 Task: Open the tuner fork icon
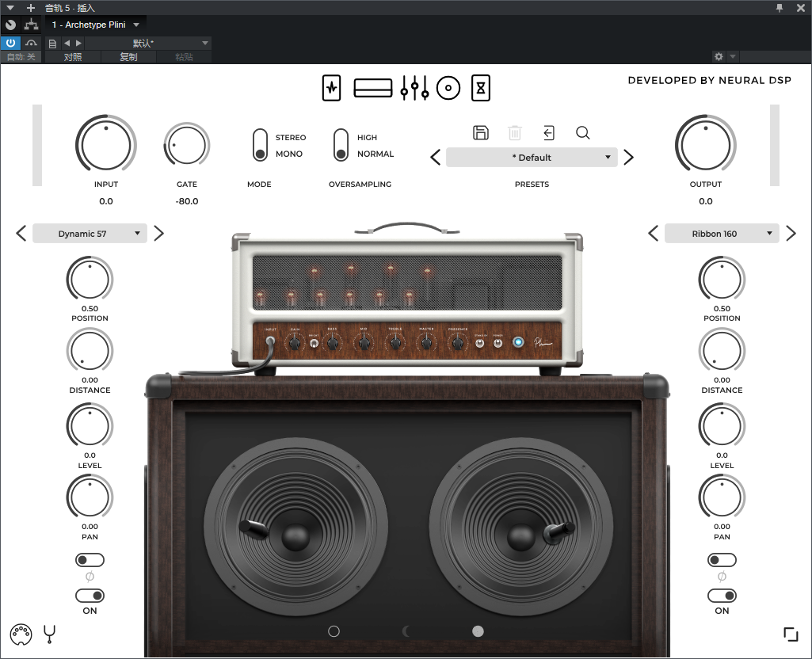click(49, 634)
